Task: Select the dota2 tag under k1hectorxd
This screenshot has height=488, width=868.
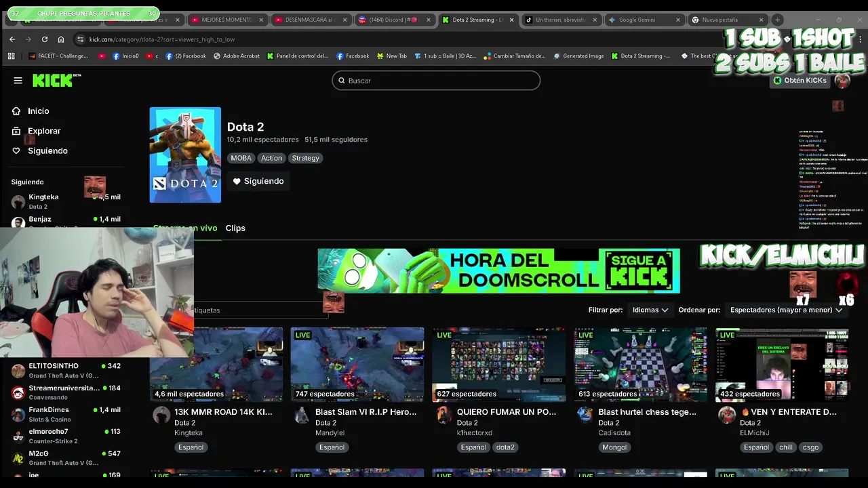Action: pyautogui.click(x=505, y=447)
